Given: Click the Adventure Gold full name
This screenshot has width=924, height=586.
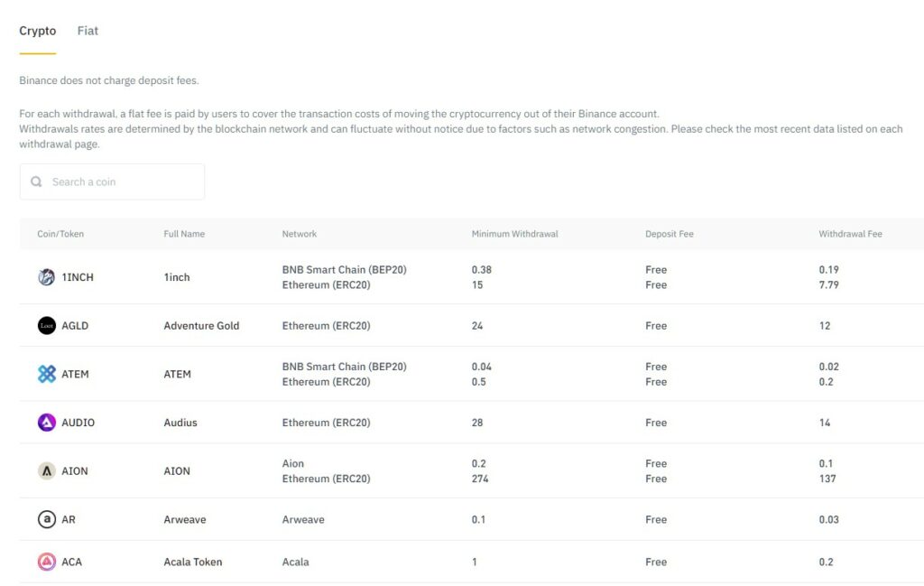Looking at the screenshot, I should (x=201, y=325).
